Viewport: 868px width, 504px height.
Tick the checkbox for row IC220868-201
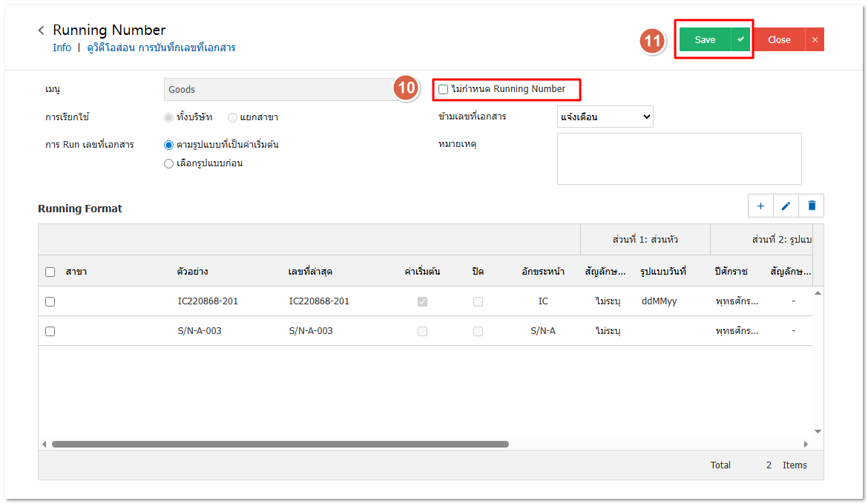(x=50, y=301)
